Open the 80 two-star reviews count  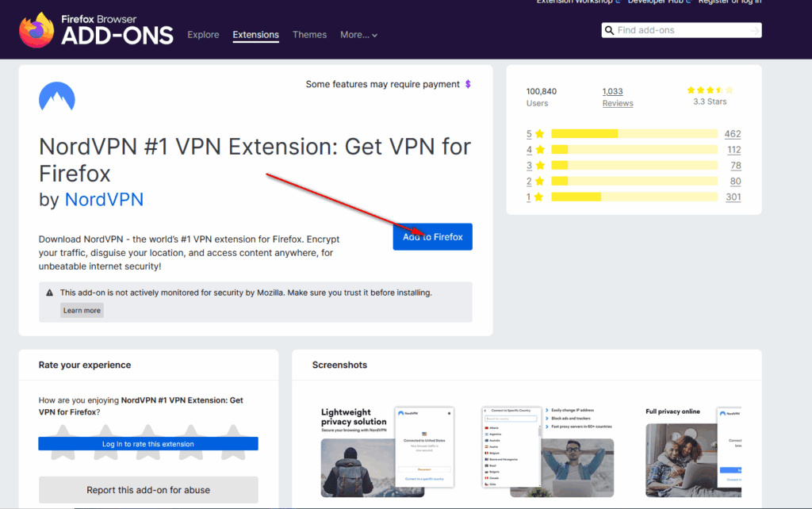(x=735, y=182)
